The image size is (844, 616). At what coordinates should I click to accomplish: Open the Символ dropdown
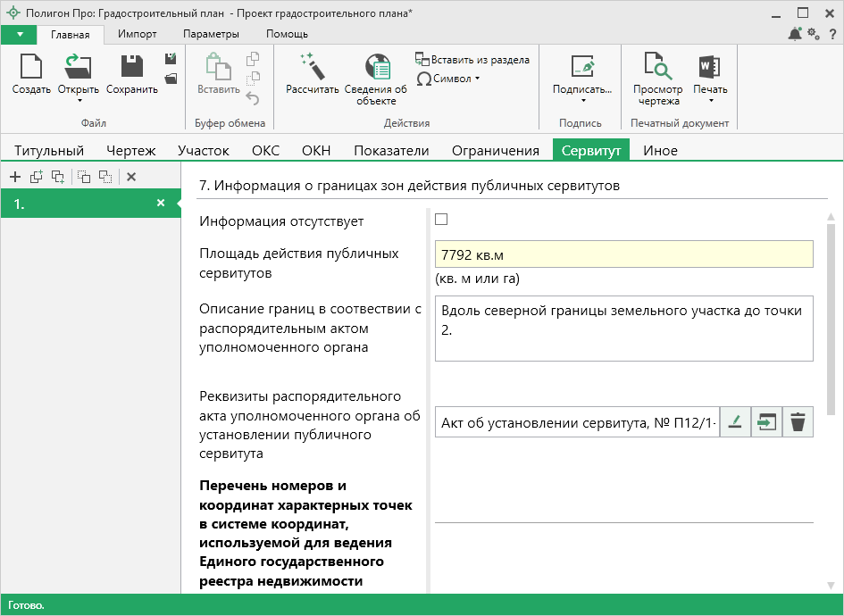tap(449, 79)
